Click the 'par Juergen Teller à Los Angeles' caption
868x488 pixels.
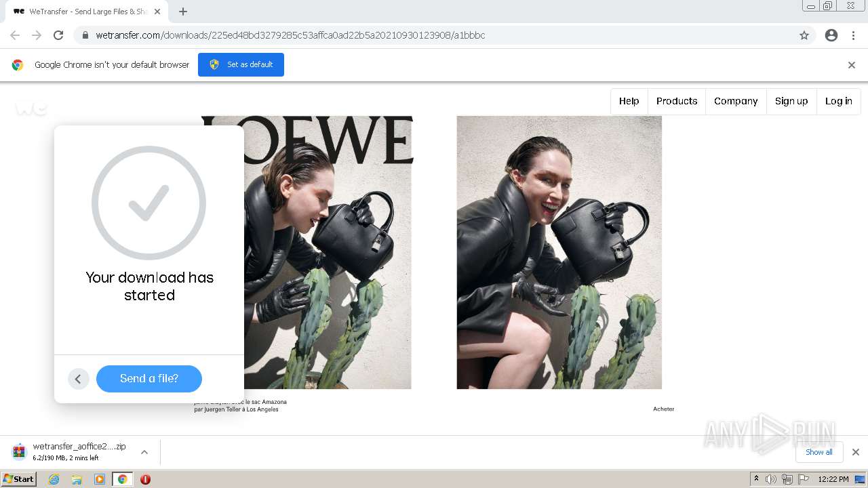pyautogui.click(x=237, y=409)
